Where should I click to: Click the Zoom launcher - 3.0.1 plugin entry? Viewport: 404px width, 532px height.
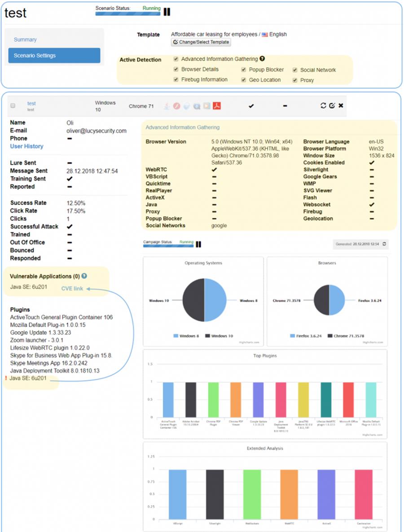coord(37,340)
